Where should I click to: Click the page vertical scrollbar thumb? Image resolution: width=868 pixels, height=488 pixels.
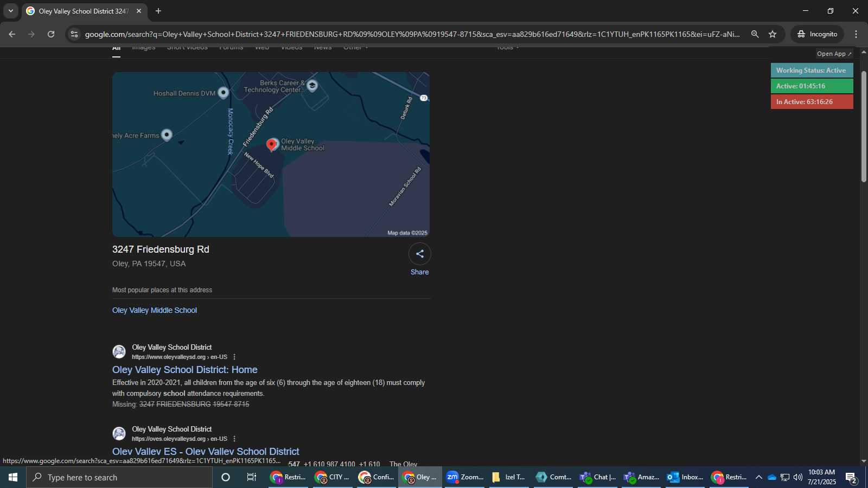click(864, 126)
